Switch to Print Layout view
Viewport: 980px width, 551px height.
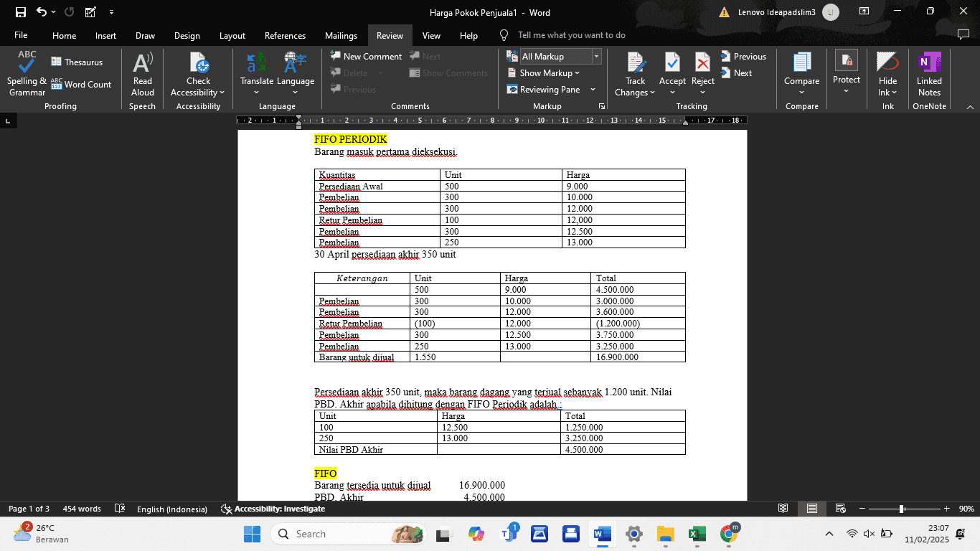(812, 509)
